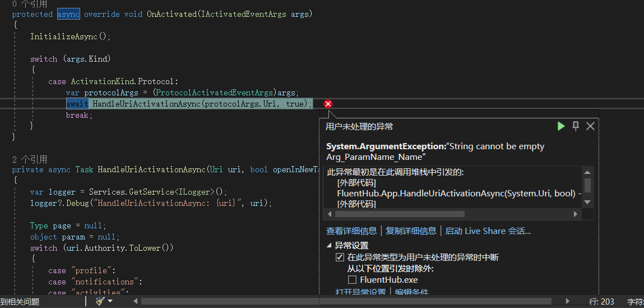Click 复制详细信息 link
644x308 pixels.
pos(411,231)
